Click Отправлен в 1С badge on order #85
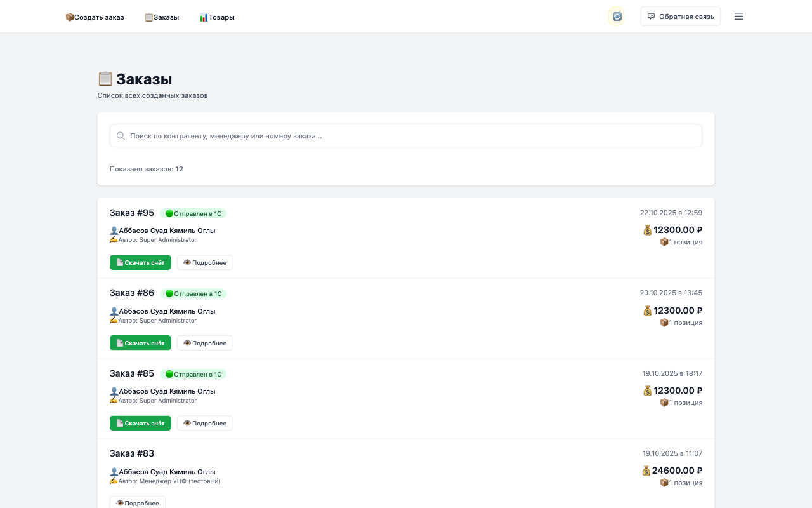Viewport: 812px width, 508px height. [193, 374]
